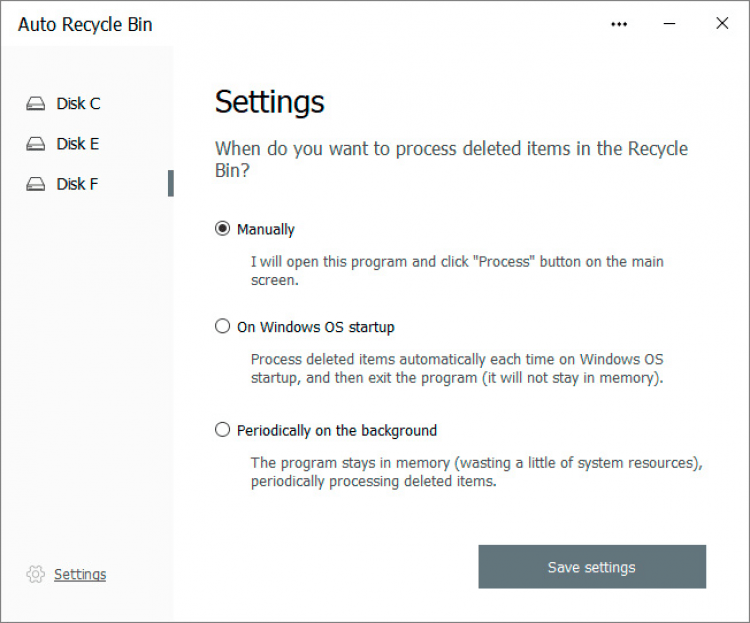
Task: Select the Disk F sidebar label
Action: coord(77,184)
